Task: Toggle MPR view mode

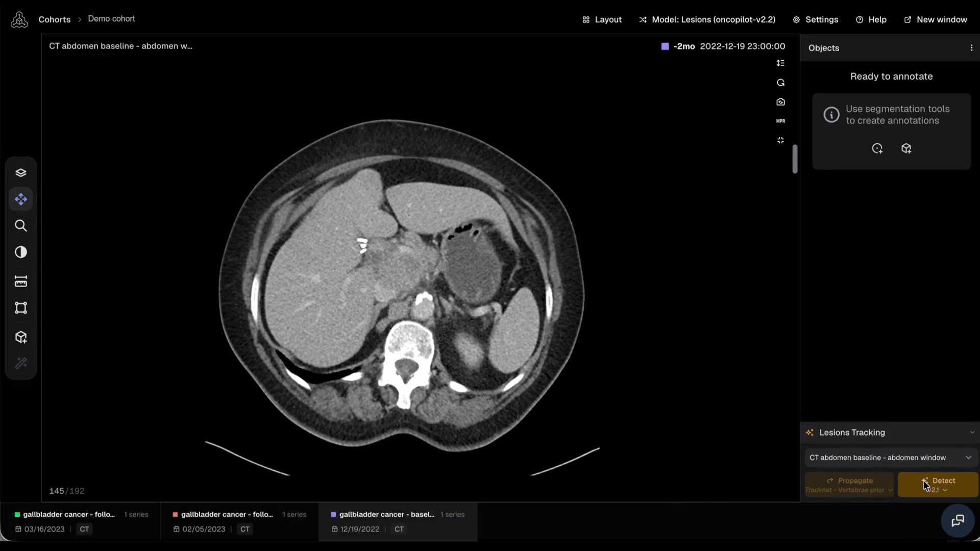Action: point(780,121)
